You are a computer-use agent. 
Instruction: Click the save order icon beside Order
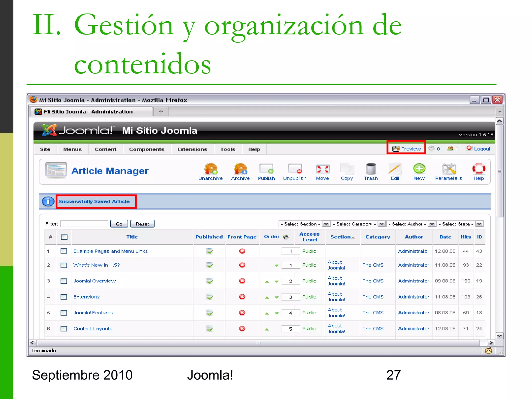click(285, 237)
